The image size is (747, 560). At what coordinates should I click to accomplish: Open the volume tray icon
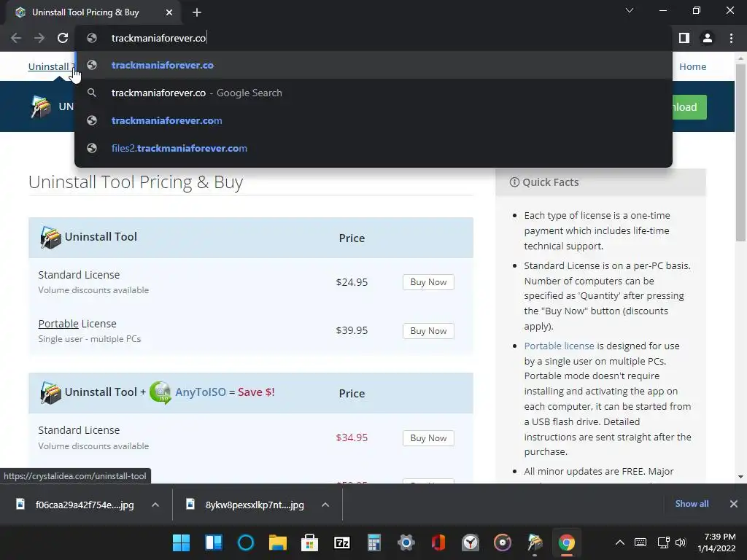[x=681, y=542]
